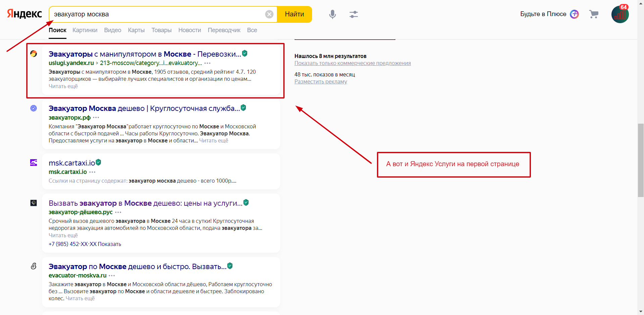Click the Разместить рекламу link
This screenshot has width=644, height=315.
point(321,81)
